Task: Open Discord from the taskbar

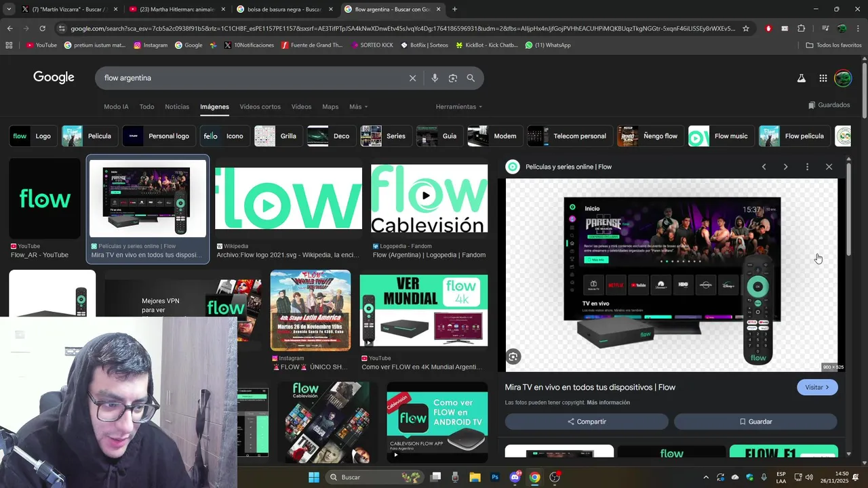Action: coord(515,477)
